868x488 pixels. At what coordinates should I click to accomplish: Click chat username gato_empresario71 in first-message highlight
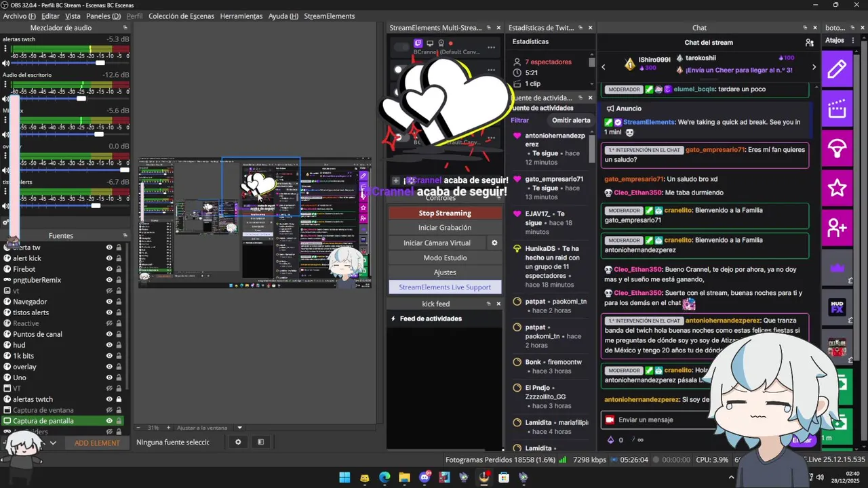pyautogui.click(x=715, y=150)
